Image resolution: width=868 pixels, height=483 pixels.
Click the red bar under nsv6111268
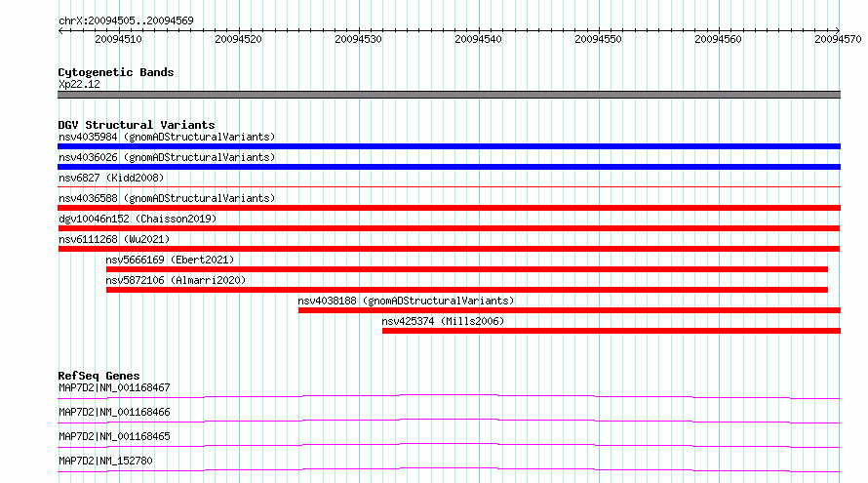(x=449, y=249)
